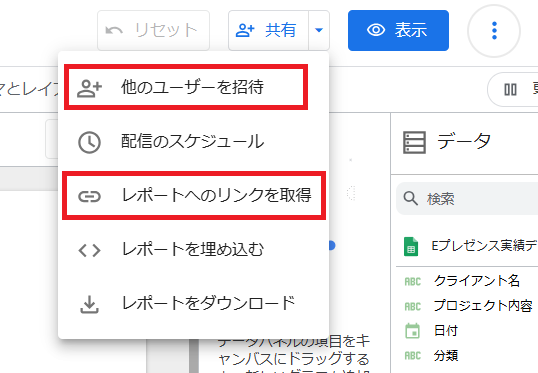Click the add-person icon on 共有 button
Screen dimensions: 538x373
[x=245, y=30]
